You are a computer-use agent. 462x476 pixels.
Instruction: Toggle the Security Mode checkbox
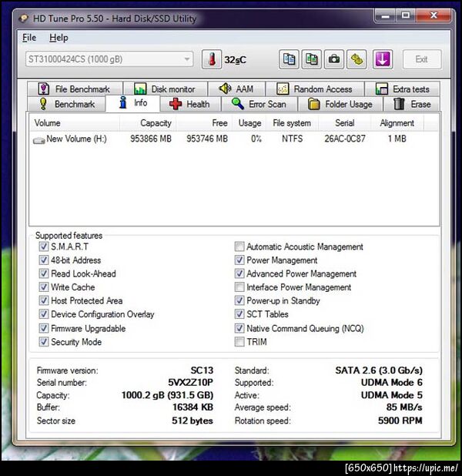(x=43, y=342)
